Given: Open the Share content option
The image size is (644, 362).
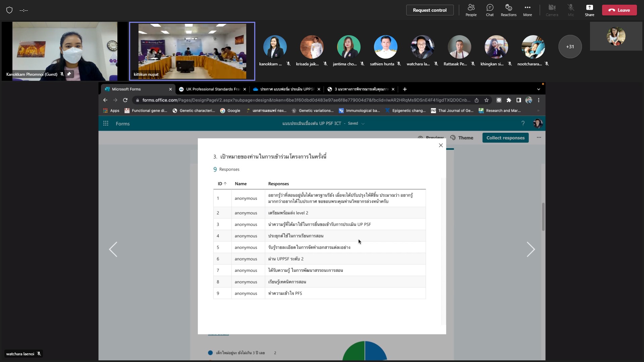Looking at the screenshot, I should pos(589,10).
